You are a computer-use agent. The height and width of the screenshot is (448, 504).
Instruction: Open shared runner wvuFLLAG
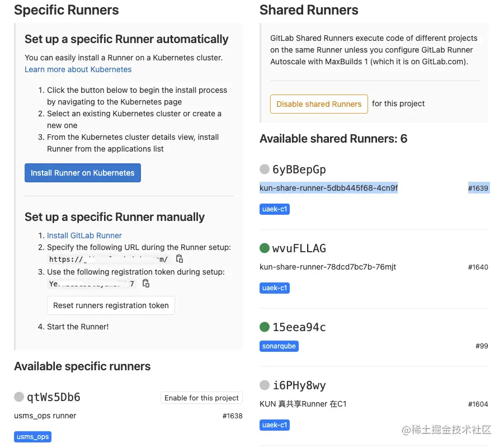[299, 248]
